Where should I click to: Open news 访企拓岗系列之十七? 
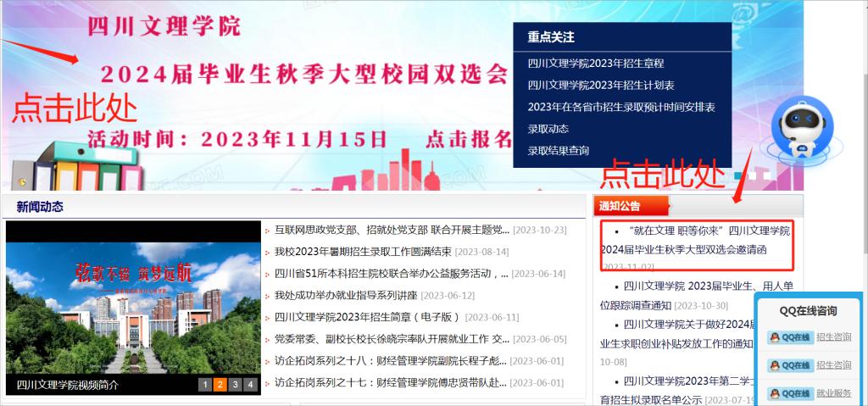tap(391, 383)
